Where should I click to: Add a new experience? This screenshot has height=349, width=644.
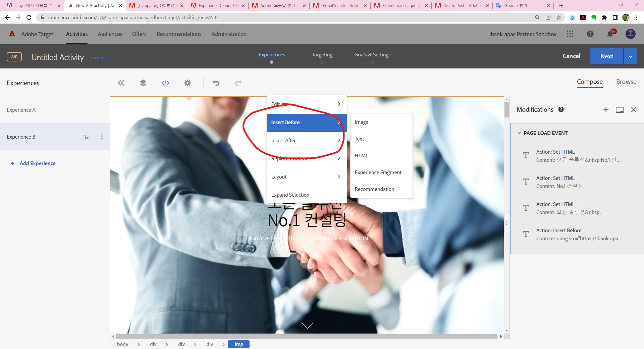33,163
